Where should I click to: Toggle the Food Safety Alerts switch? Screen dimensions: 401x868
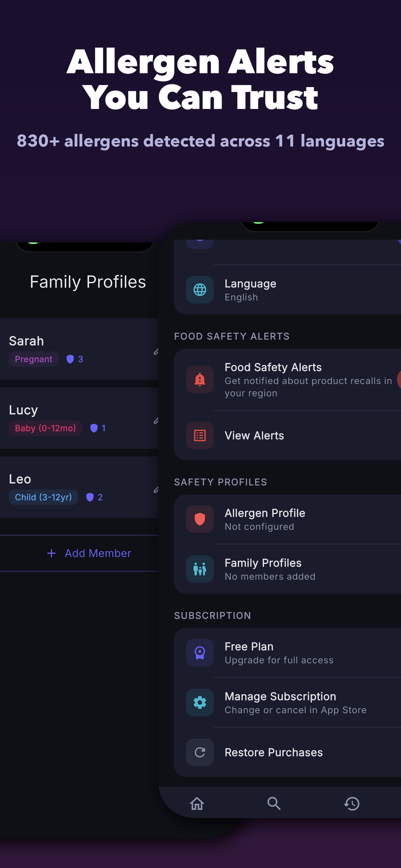coord(399,379)
